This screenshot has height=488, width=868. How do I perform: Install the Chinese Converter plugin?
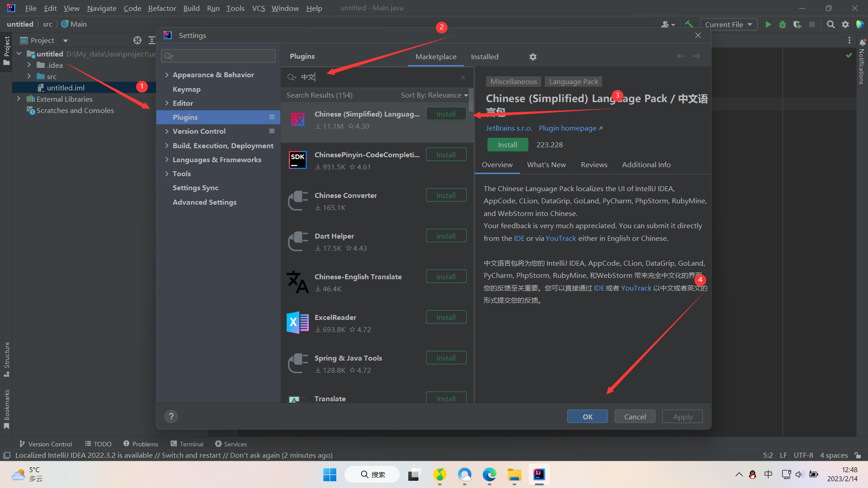446,195
